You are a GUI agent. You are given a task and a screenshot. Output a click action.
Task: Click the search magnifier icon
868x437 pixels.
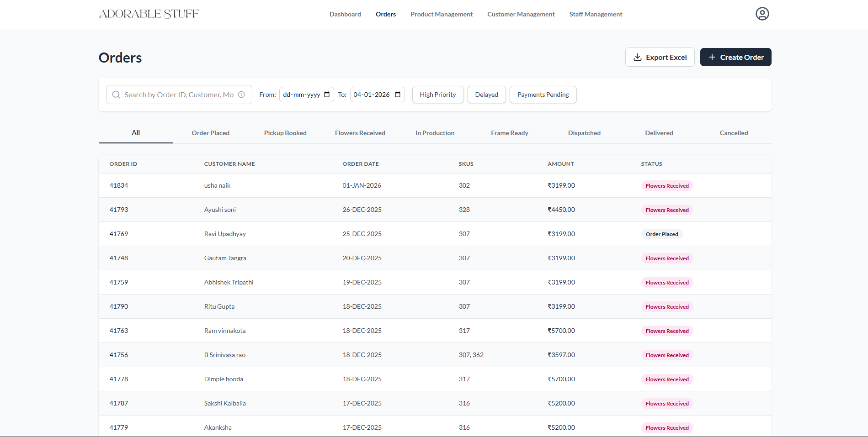pos(116,95)
